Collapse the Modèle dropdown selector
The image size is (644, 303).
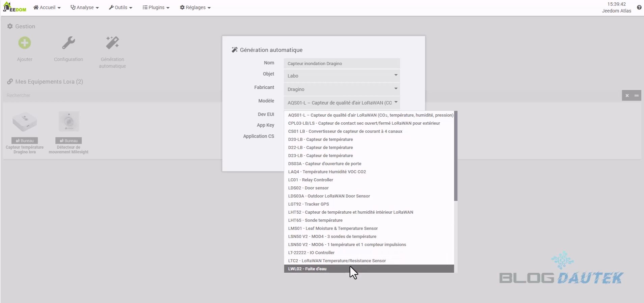coord(342,103)
